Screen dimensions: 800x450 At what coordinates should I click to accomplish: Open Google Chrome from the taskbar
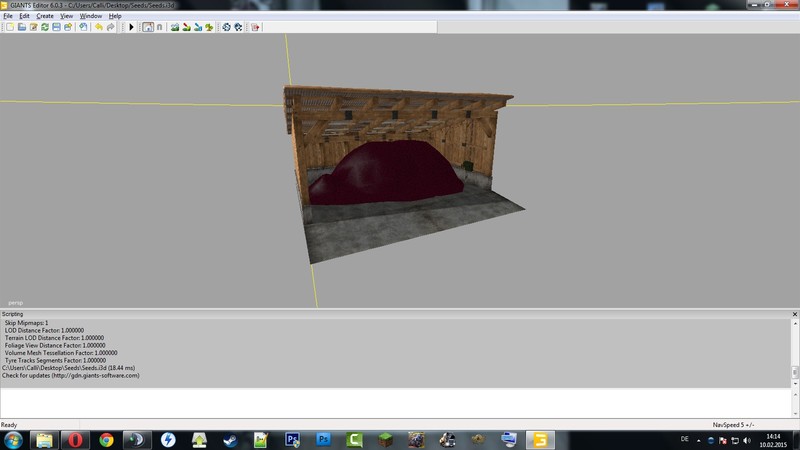pos(106,439)
